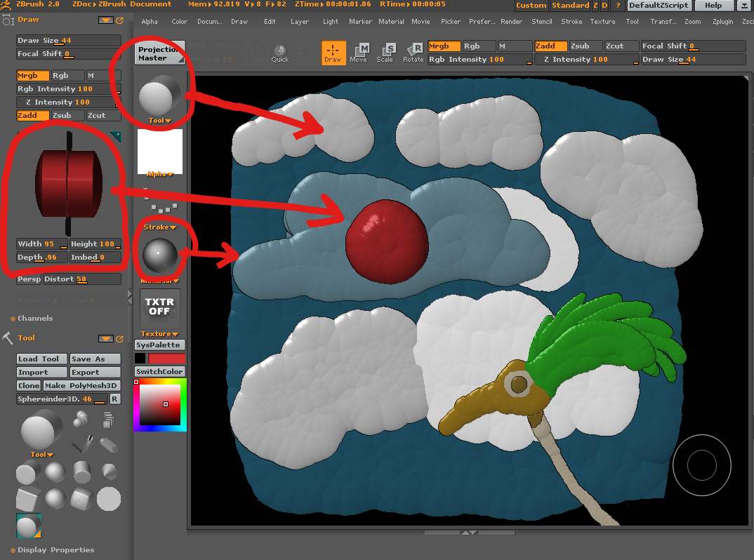Screen dimensions: 754x560
Task: Click the Projection Master button
Action: (159, 53)
